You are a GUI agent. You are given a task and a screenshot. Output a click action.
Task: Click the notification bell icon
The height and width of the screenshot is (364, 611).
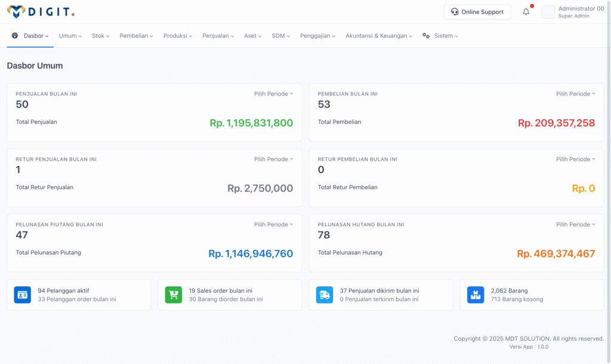pyautogui.click(x=526, y=12)
